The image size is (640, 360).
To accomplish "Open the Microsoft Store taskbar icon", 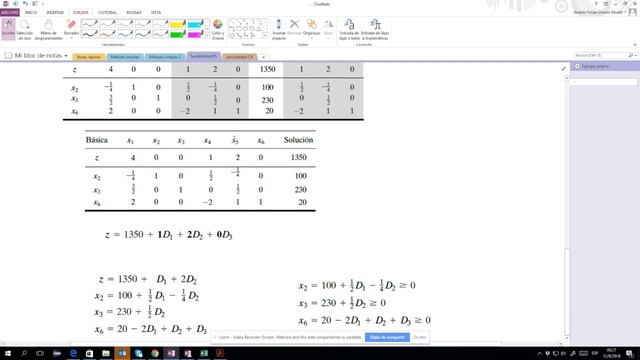I will pos(89,353).
